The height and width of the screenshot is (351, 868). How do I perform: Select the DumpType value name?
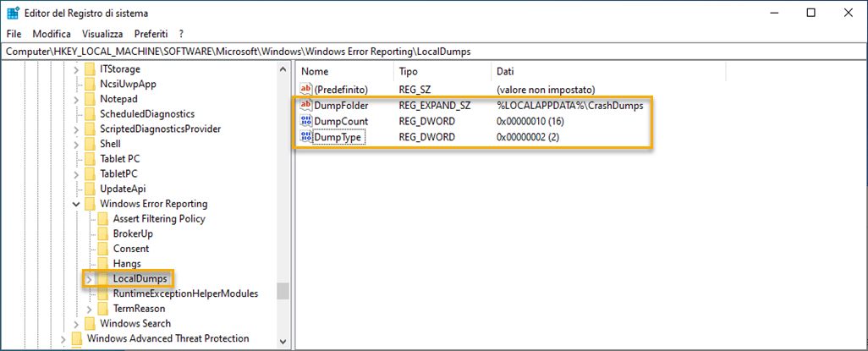(338, 137)
